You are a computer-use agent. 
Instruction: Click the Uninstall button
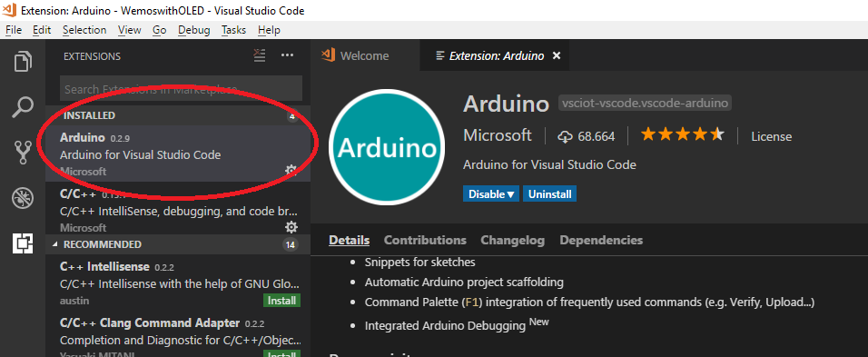tap(549, 194)
